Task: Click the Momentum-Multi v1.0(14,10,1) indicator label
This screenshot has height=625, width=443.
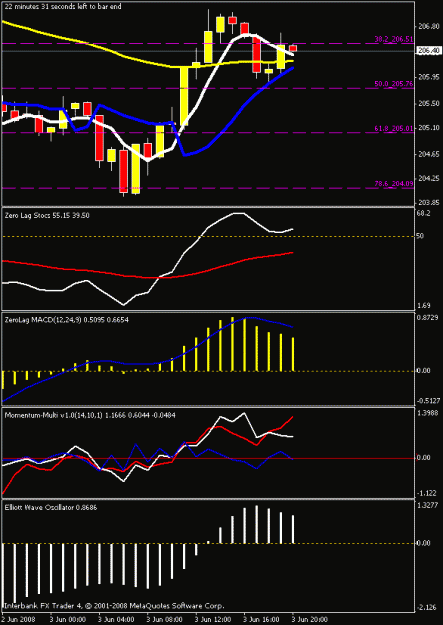Action: pyautogui.click(x=91, y=415)
